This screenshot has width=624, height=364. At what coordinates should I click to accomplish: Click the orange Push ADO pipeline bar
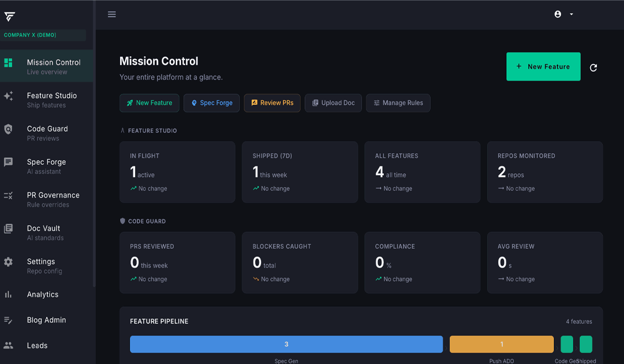(x=502, y=344)
